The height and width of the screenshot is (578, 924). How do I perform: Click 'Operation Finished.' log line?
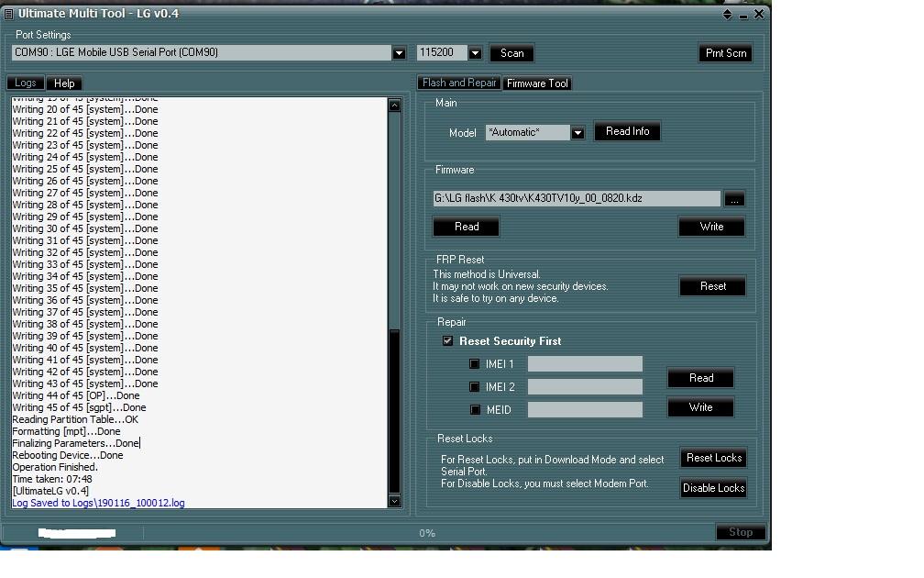[55, 467]
